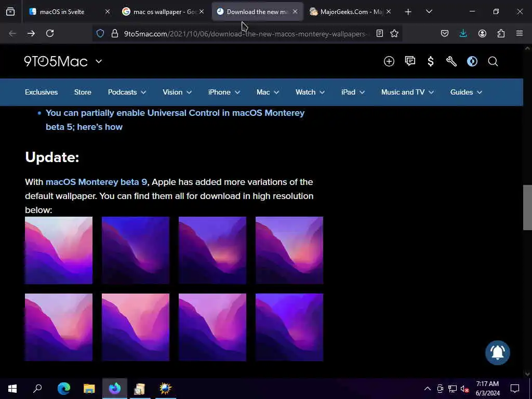
Task: Toggle the 9to5Mac dark mode icon
Action: (472, 61)
